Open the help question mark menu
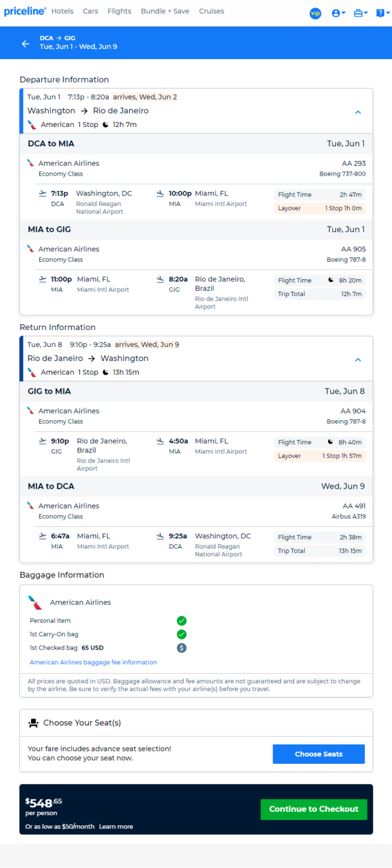Screen dimensions: 392x868 coord(382,13)
